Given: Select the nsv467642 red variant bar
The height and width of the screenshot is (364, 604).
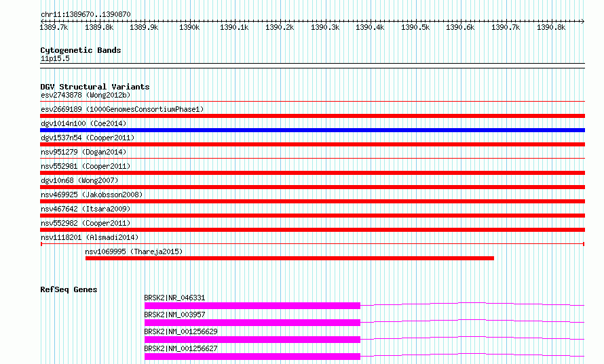Looking at the screenshot, I should [312, 216].
